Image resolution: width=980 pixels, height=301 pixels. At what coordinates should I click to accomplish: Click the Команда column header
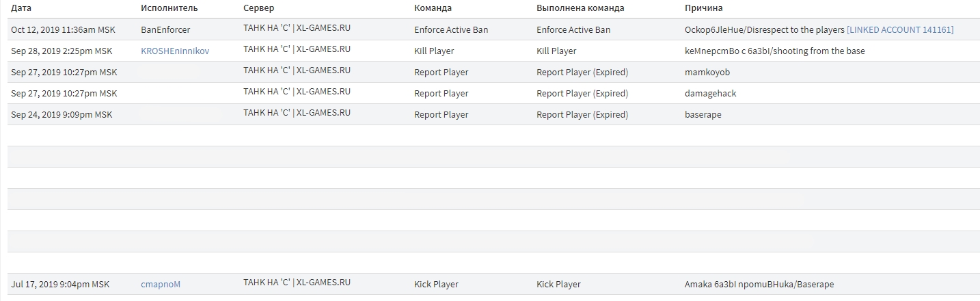(433, 8)
